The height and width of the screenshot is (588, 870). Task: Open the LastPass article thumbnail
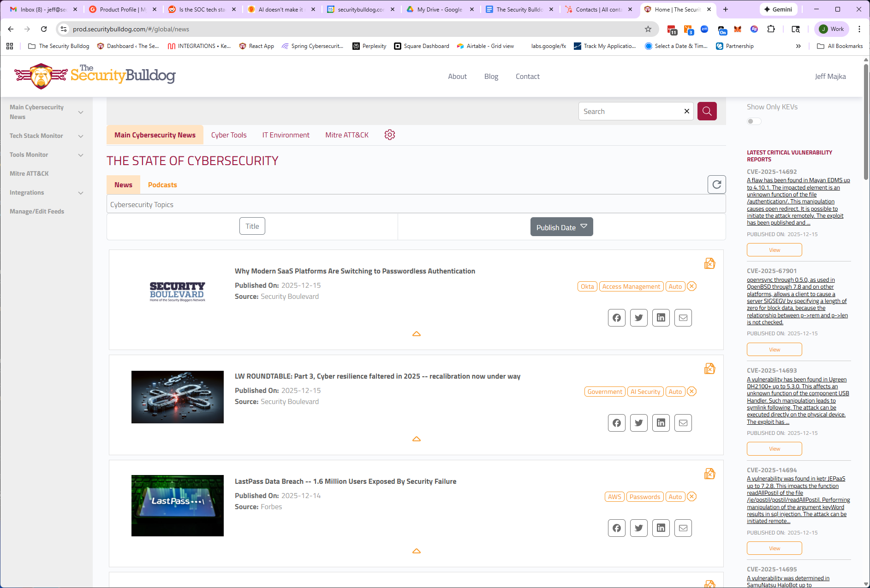point(178,505)
